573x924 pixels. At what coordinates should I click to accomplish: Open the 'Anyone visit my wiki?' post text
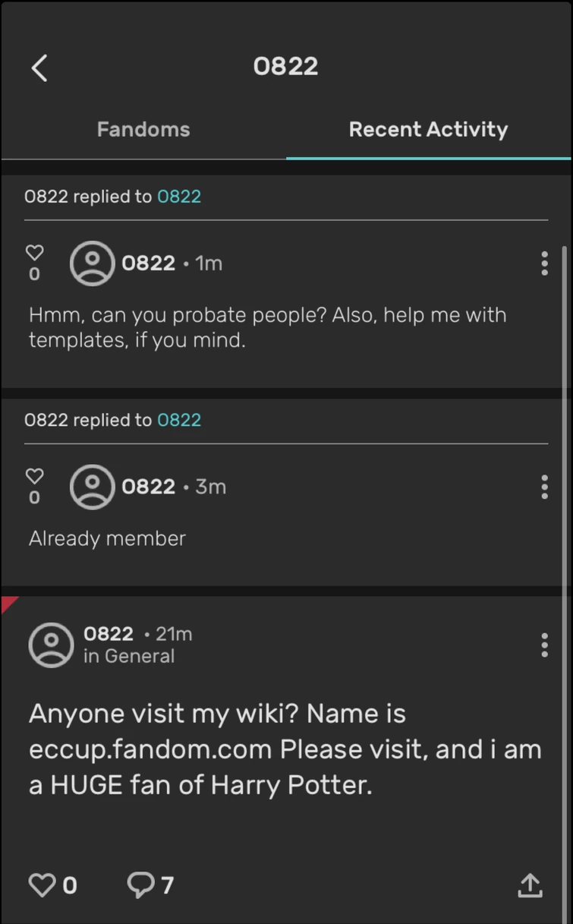[x=285, y=749]
